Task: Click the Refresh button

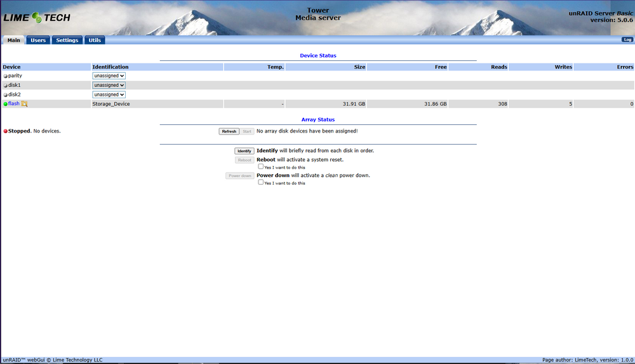Action: [x=229, y=131]
